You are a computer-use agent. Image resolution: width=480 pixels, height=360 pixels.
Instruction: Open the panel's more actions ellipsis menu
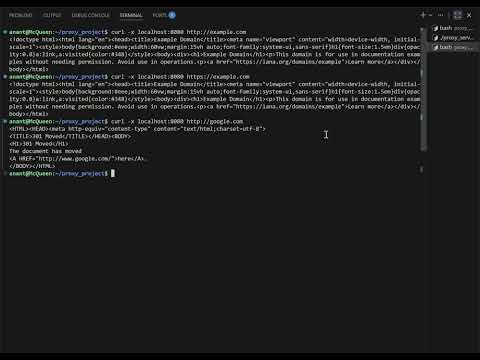click(441, 15)
